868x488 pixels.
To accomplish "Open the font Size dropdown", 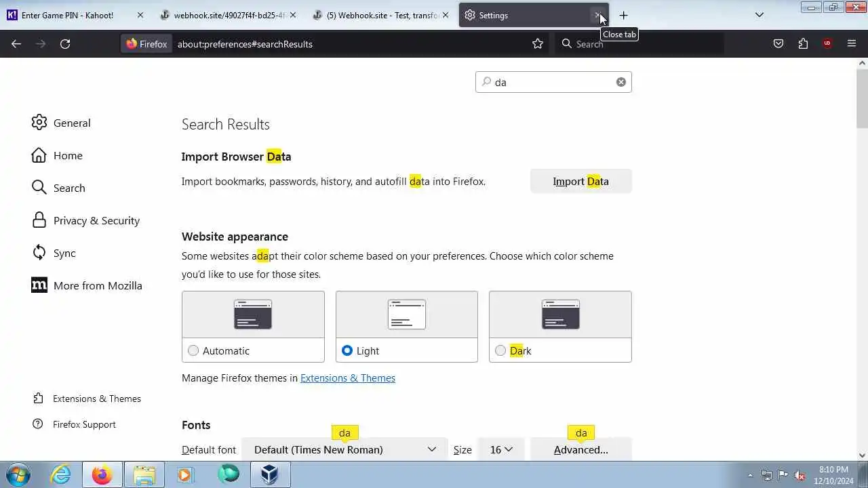I will coord(501,449).
